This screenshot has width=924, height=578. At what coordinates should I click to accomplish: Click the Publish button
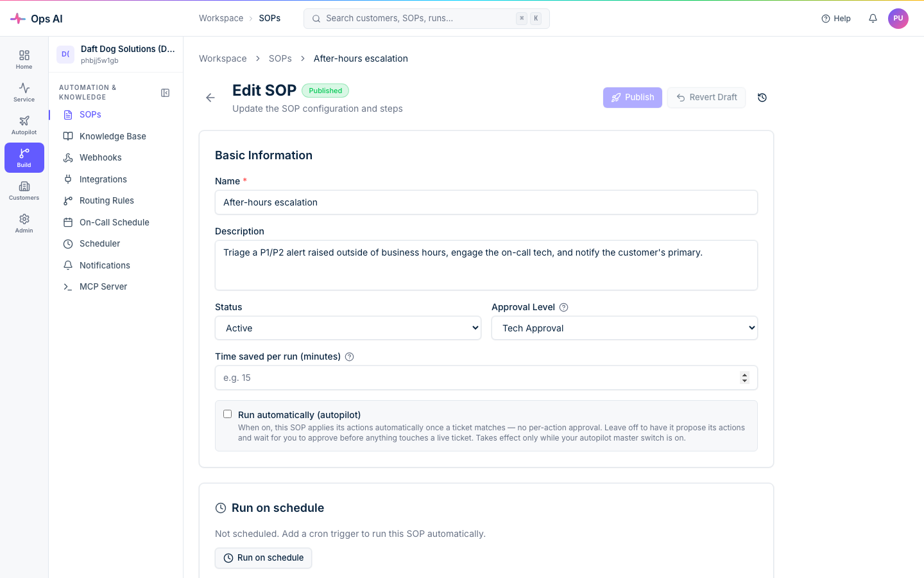click(x=633, y=98)
